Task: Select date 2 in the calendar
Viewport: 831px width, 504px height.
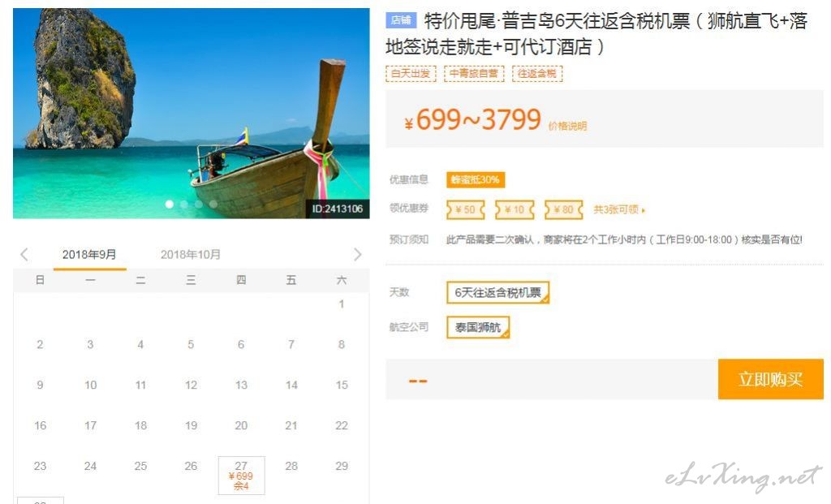Action: click(40, 344)
